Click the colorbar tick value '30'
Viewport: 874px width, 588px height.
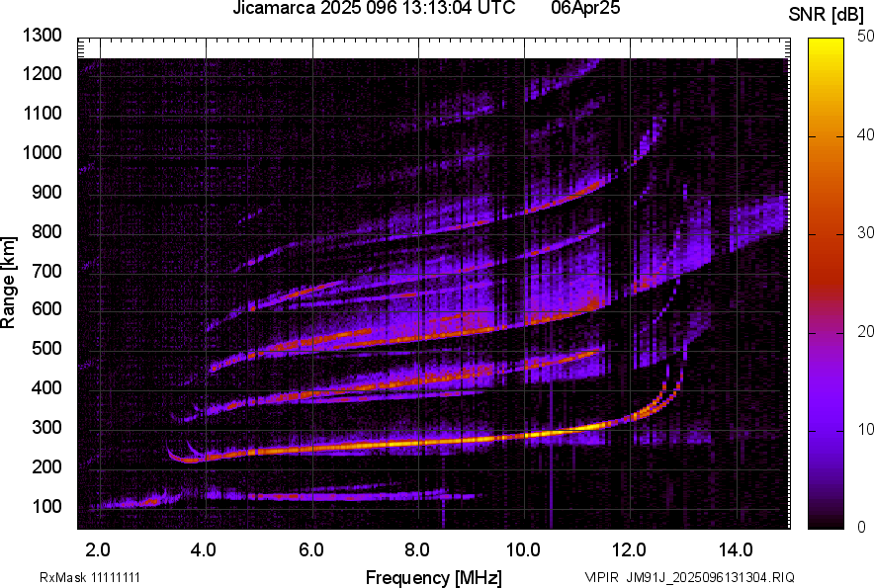tap(865, 232)
